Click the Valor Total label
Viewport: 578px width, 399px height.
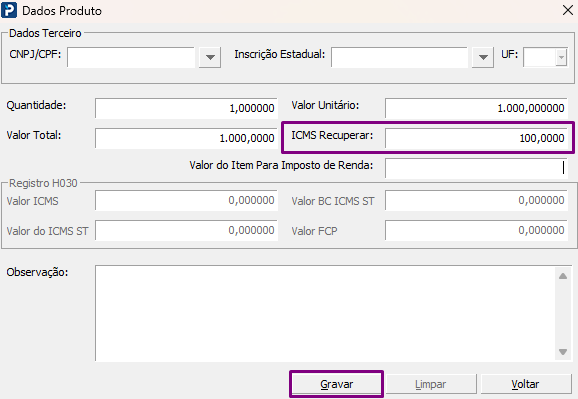pos(34,135)
